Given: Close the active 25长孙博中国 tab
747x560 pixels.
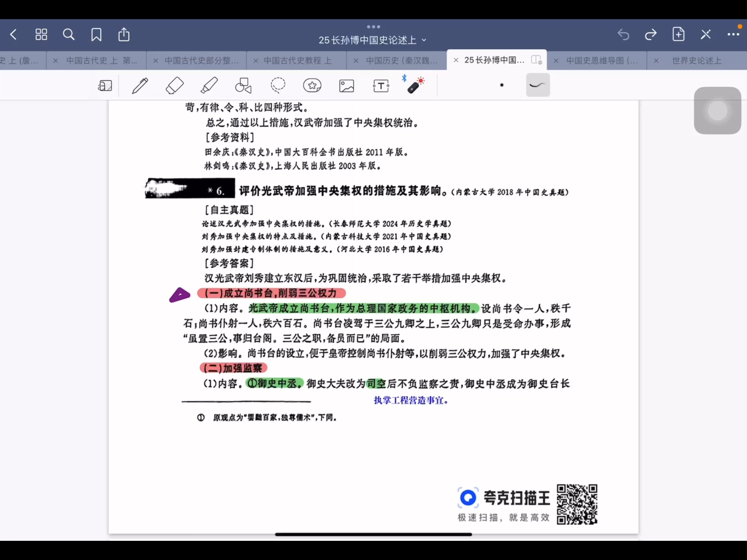Looking at the screenshot, I should click(x=456, y=60).
